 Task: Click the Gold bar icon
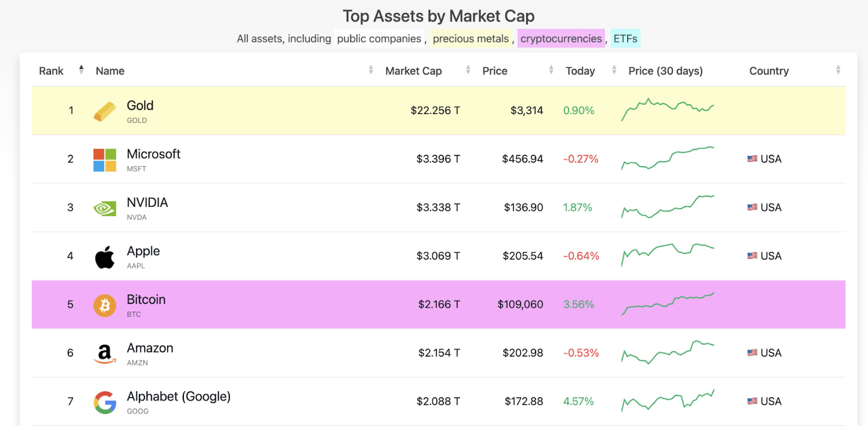[105, 111]
